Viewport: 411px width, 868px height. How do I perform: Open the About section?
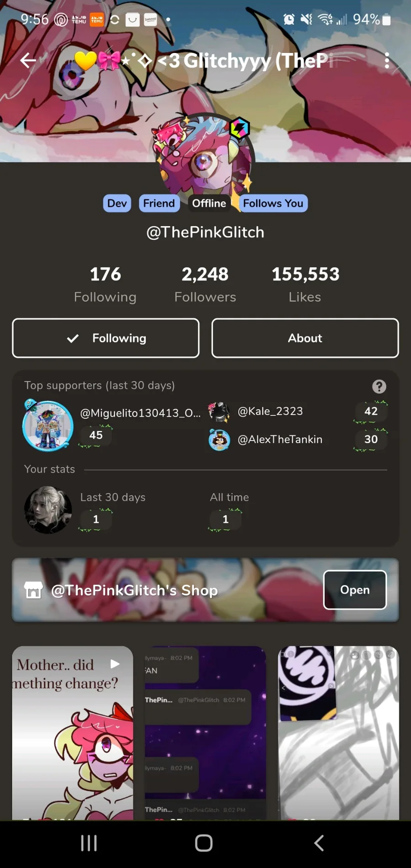(305, 338)
